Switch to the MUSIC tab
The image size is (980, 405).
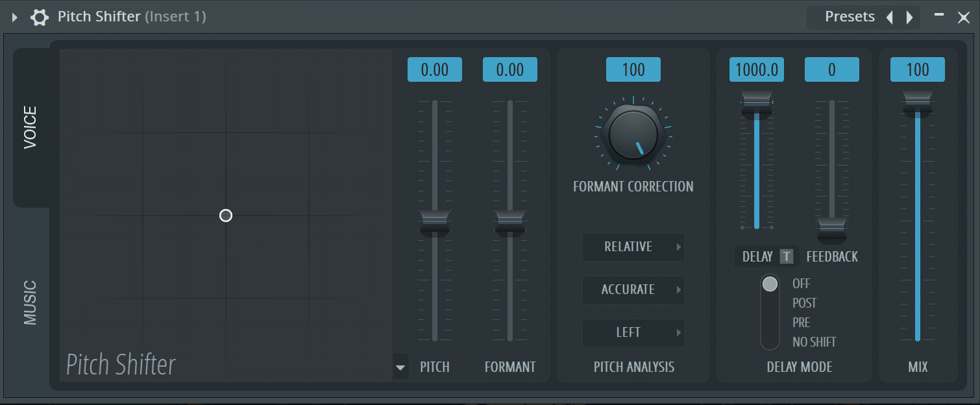point(31,302)
